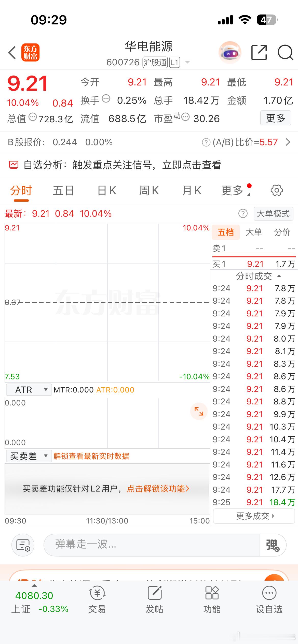Open the 自选分析 signal notice

(149, 165)
